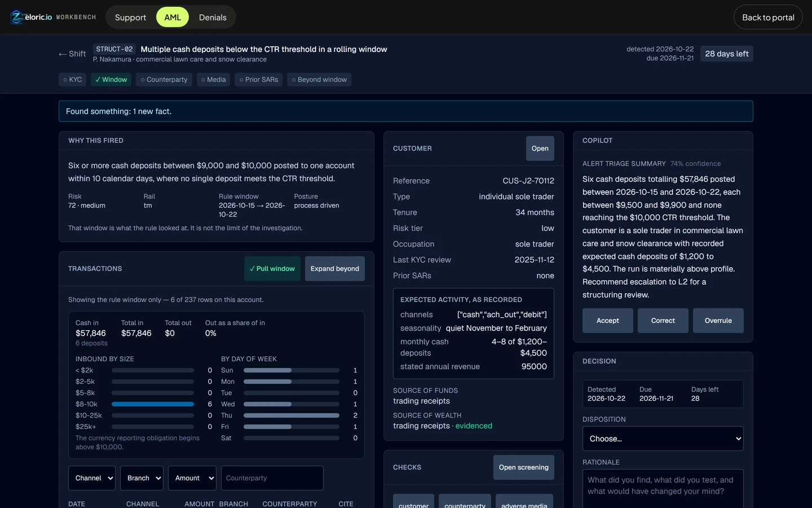Click the Cash in $57,846 value
The width and height of the screenshot is (812, 508).
[x=91, y=333]
